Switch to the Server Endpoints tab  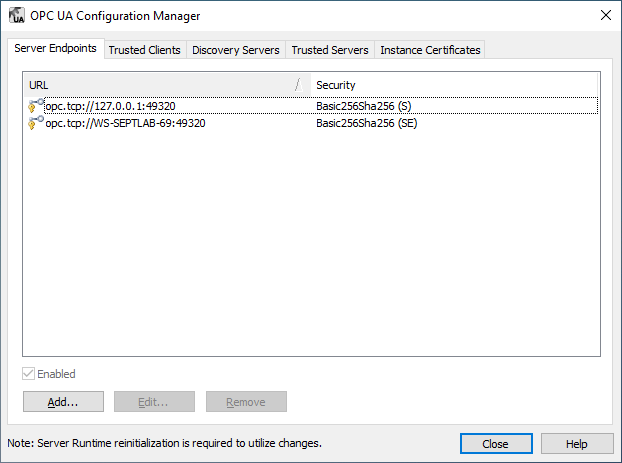(x=56, y=49)
